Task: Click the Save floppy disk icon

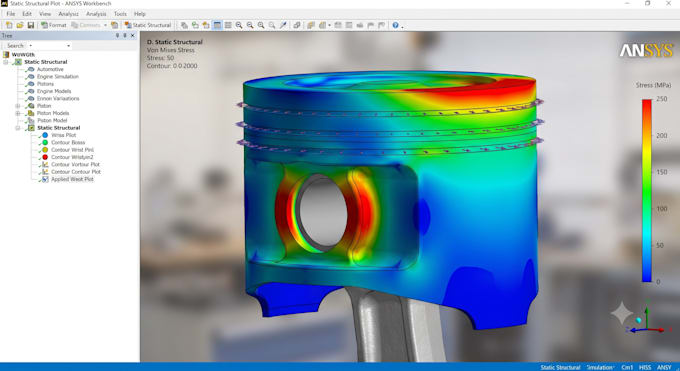Action: pyautogui.click(x=30, y=25)
